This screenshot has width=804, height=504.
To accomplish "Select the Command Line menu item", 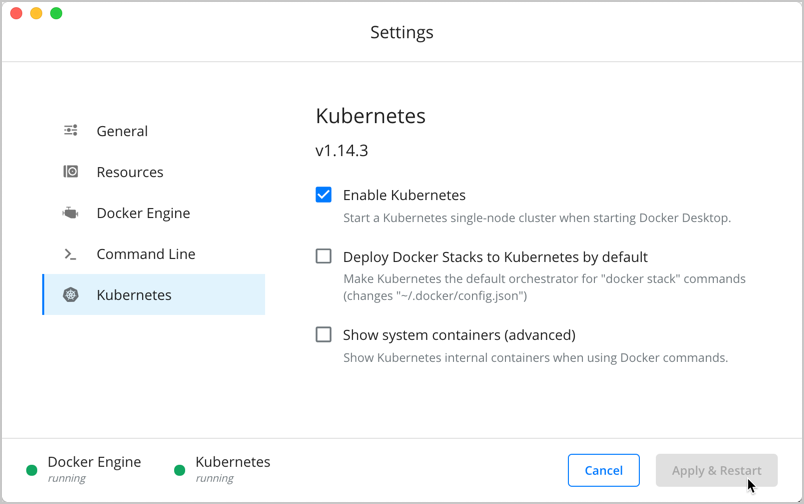I will click(146, 254).
